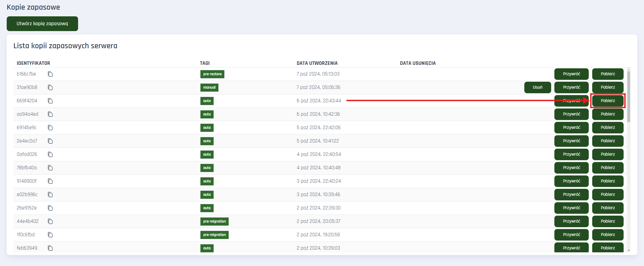Copy the identifier 44e4b402
Screen dimensions: 644x266
(50, 221)
